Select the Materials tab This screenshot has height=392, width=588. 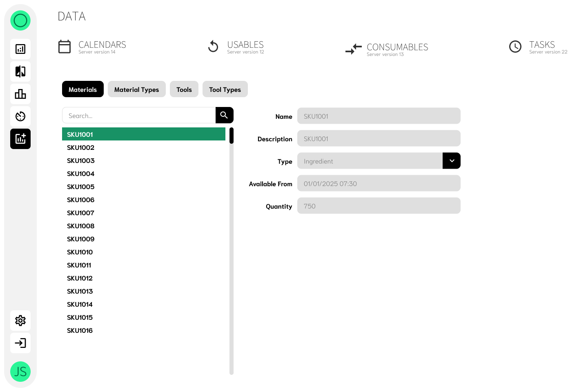(82, 89)
